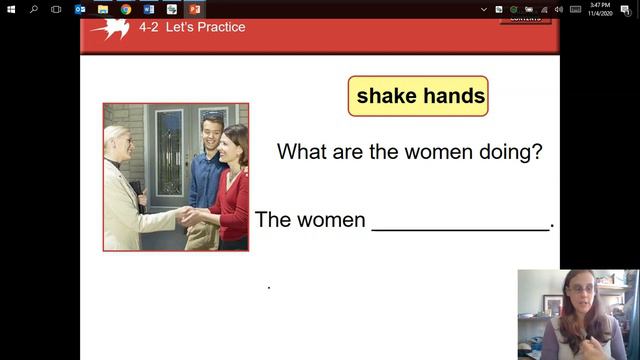The width and height of the screenshot is (640, 360).
Task: Open the touch keyboard tray icon
Action: (576, 9)
